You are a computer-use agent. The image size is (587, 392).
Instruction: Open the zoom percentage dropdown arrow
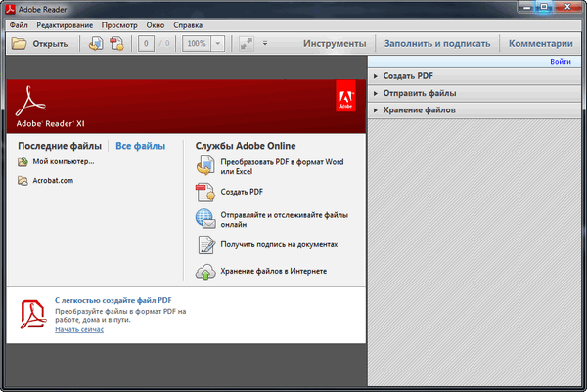tap(218, 44)
